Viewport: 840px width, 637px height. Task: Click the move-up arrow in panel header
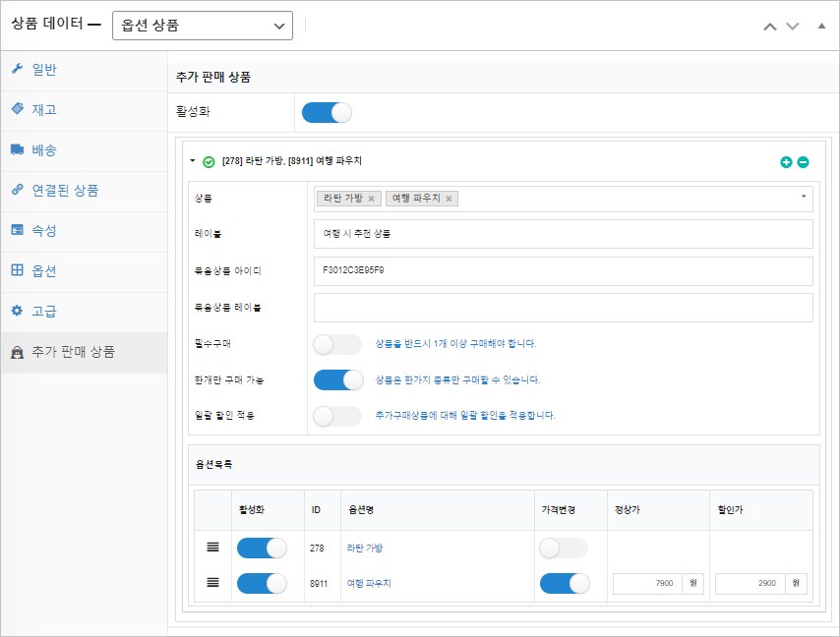click(770, 26)
